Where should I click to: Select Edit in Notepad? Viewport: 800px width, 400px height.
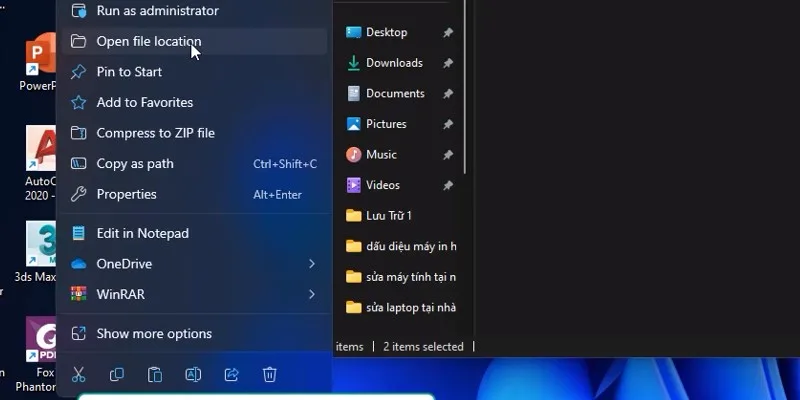click(x=194, y=233)
